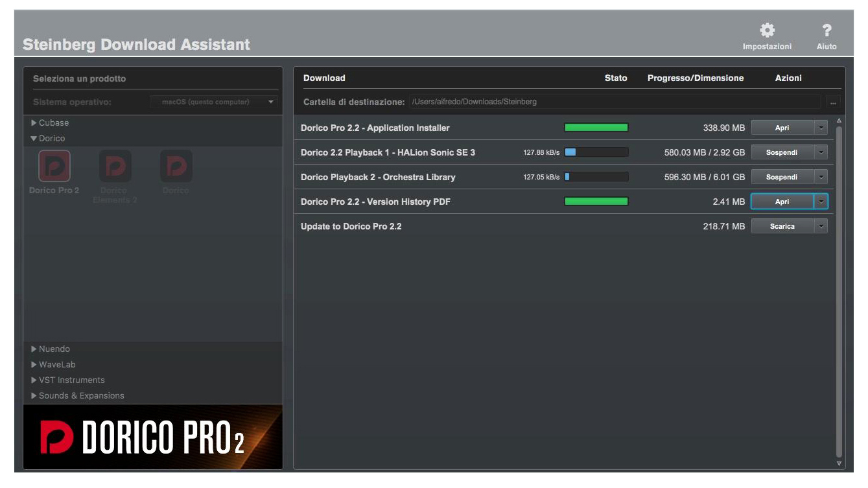The height and width of the screenshot is (488, 868).
Task: Click the destination folder path field
Action: pos(616,102)
